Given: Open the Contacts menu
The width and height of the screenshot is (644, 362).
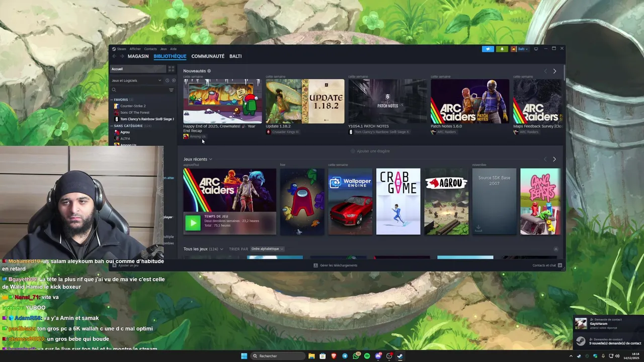Looking at the screenshot, I should [x=150, y=49].
